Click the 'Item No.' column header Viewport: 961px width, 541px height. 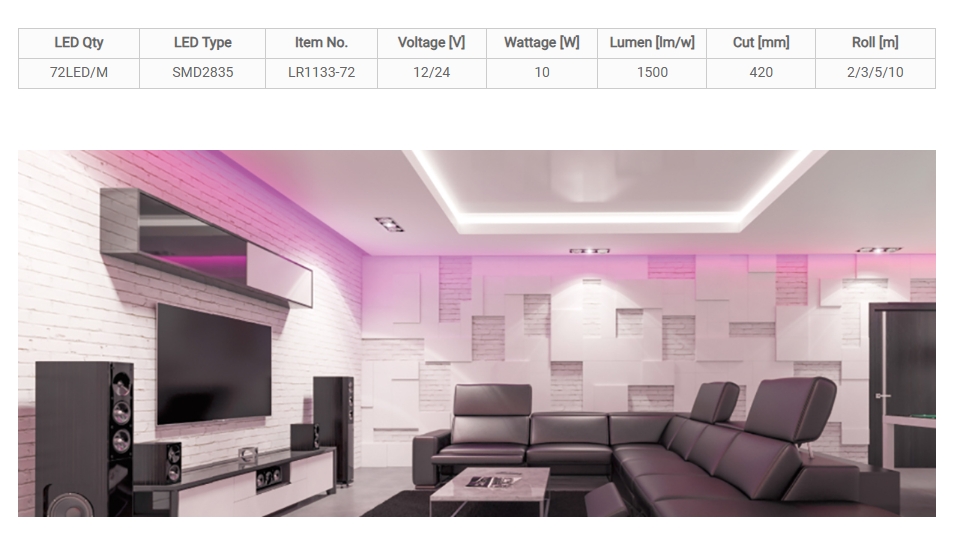coord(321,43)
